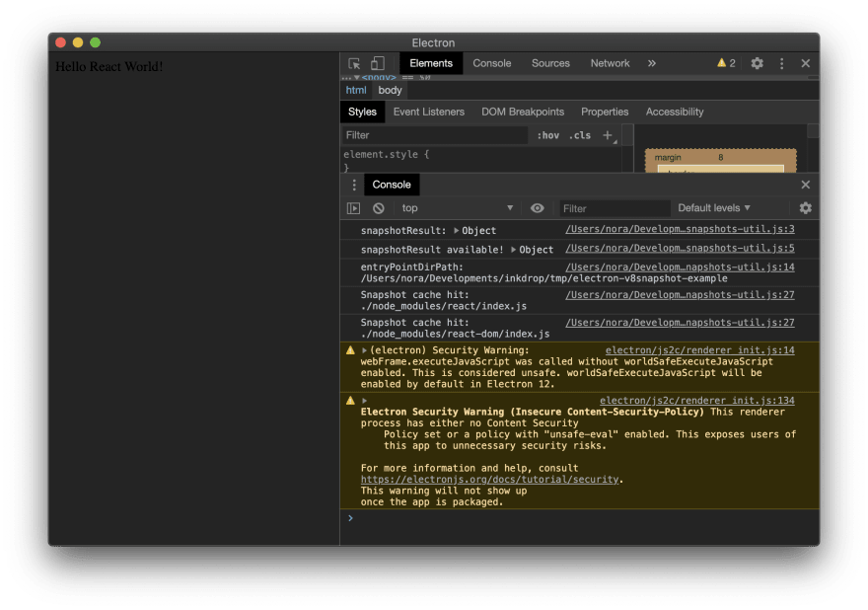Open the Properties tab
Image resolution: width=868 pixels, height=610 pixels.
605,112
